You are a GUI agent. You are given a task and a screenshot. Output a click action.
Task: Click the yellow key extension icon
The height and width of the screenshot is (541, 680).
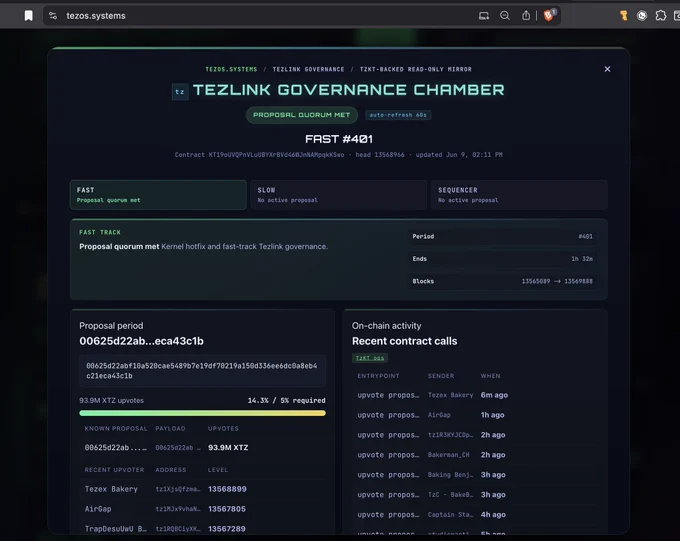(x=624, y=16)
